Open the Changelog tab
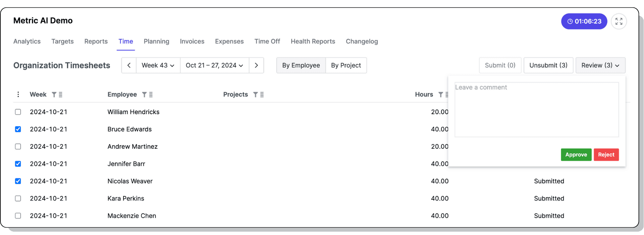The width and height of the screenshot is (644, 235). [362, 41]
